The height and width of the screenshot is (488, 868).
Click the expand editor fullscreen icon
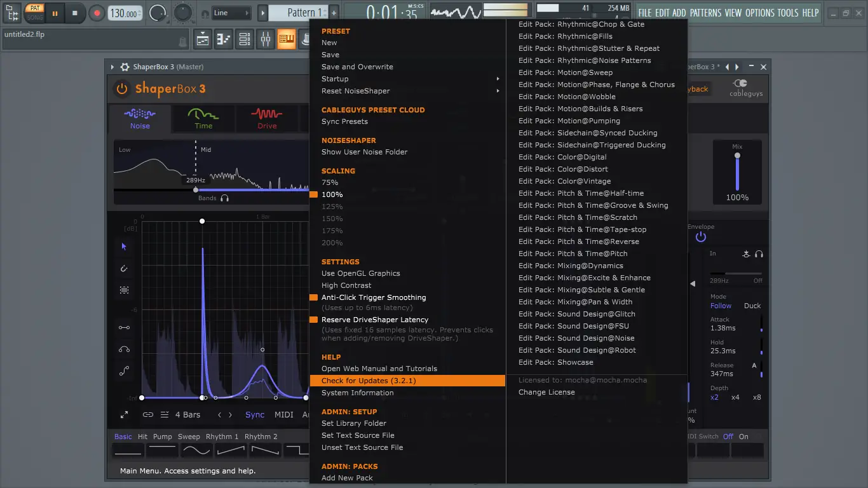point(124,415)
